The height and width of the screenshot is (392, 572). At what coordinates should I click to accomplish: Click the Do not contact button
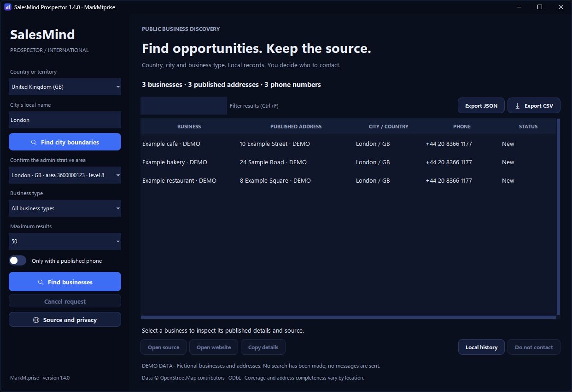click(x=534, y=347)
